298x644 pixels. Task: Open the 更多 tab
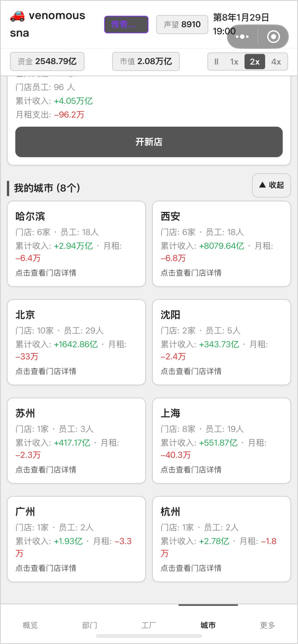coord(267,625)
